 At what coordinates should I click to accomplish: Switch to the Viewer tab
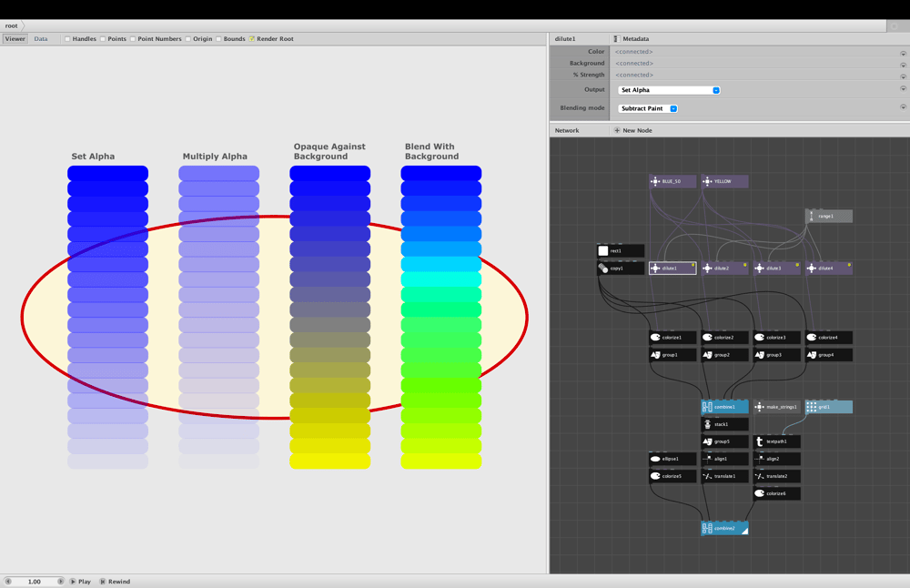click(x=15, y=39)
